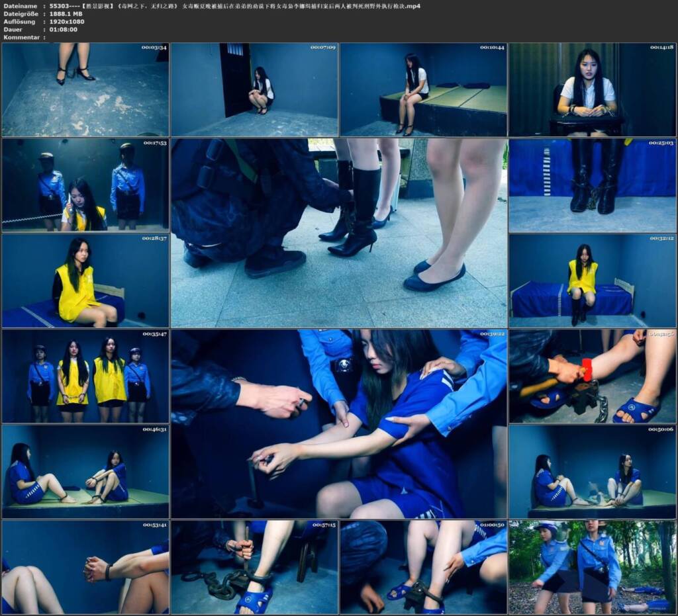Viewport: 678px width, 616px height.
Task: Open the thumbnail stamped 00:03:34
Action: point(85,89)
